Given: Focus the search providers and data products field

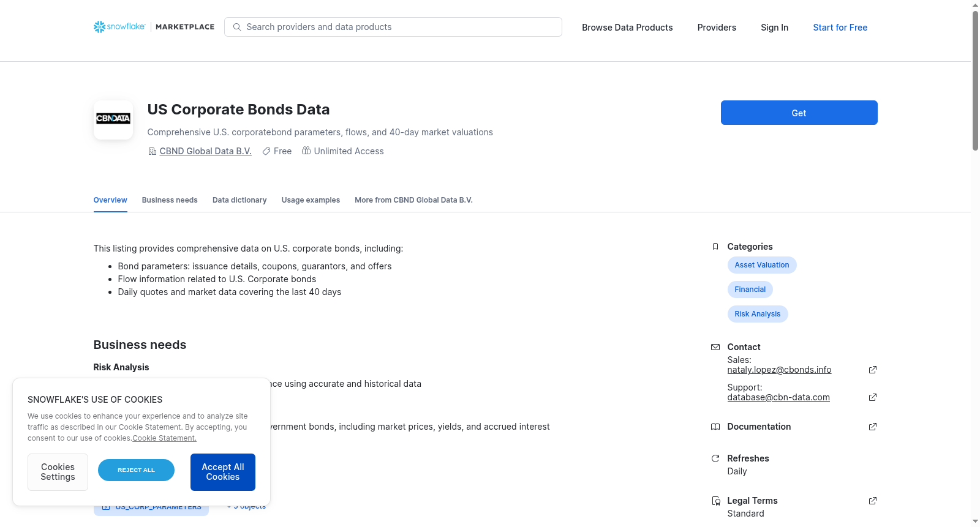Looking at the screenshot, I should tap(393, 27).
